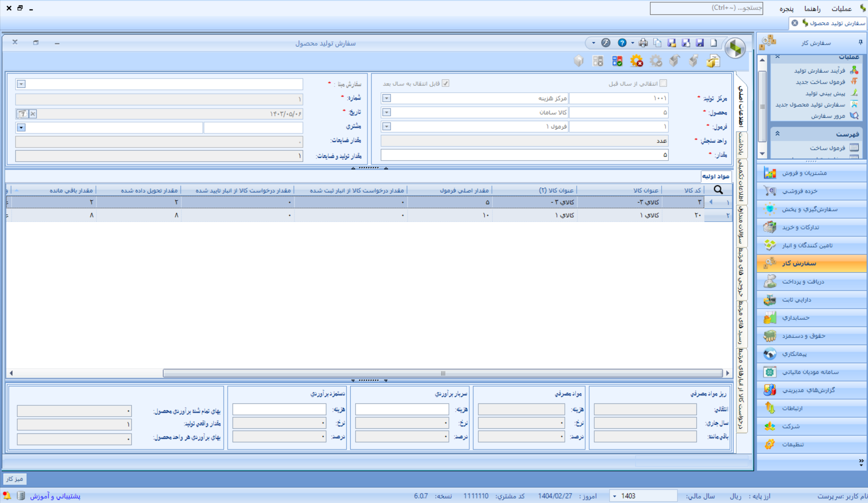Click the grid horizontal scrollbar thumb

tap(443, 373)
